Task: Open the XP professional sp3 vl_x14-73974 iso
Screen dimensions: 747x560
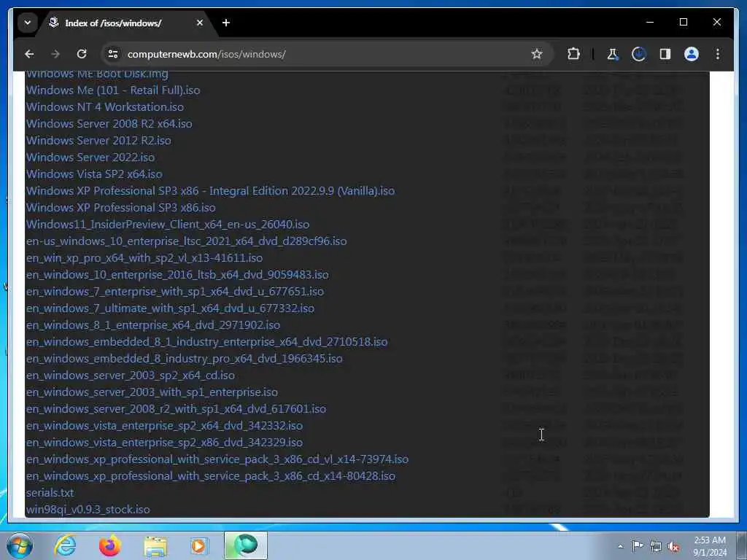Action: point(217,459)
